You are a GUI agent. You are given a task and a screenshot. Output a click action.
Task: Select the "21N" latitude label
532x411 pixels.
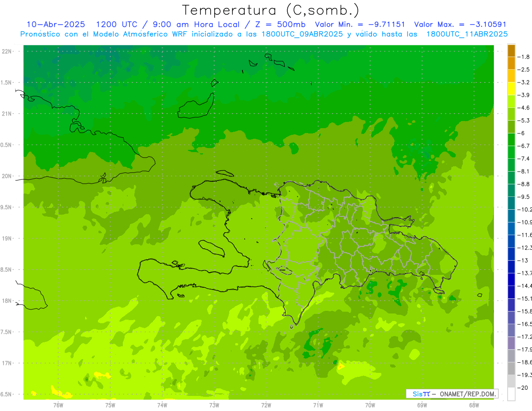[7, 114]
